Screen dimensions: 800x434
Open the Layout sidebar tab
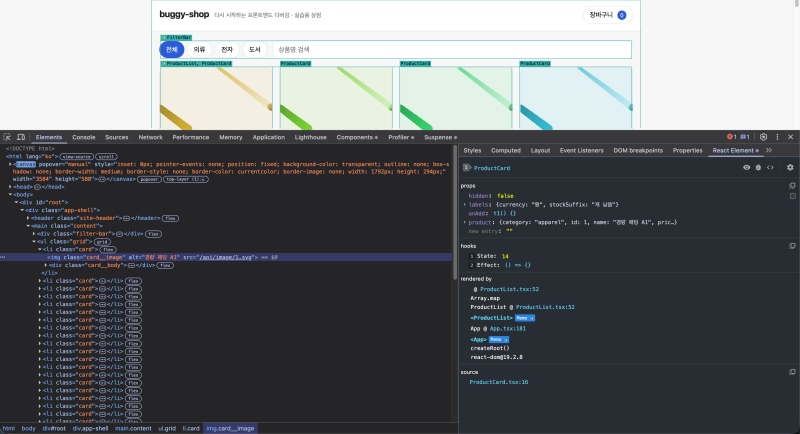tap(540, 150)
